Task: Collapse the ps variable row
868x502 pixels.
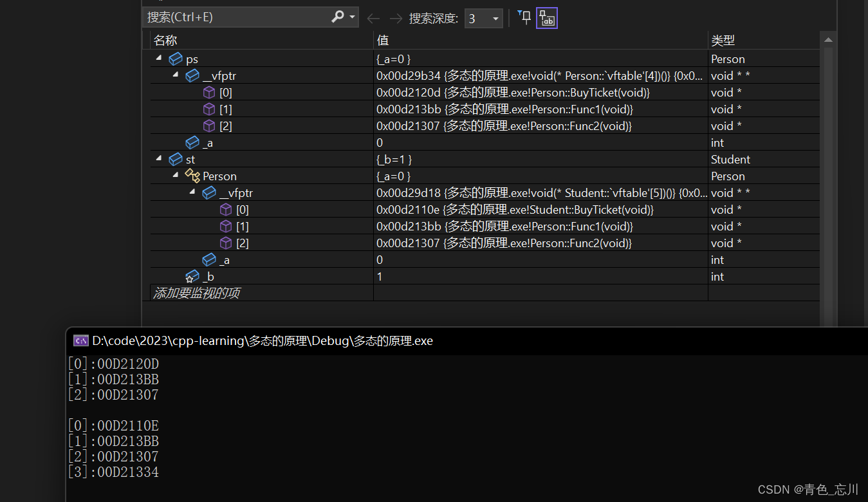Action: (x=159, y=59)
